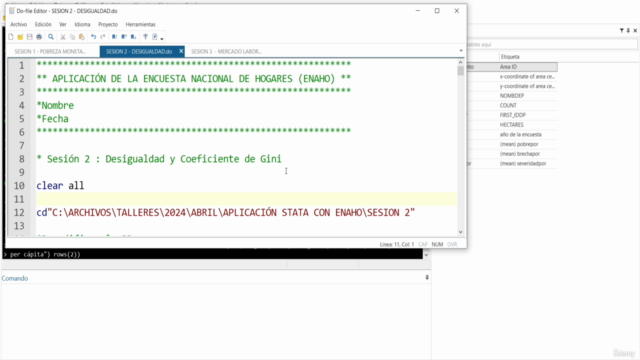Save the do-file with the floppy disk icon
The width and height of the screenshot is (640, 360).
[29, 37]
